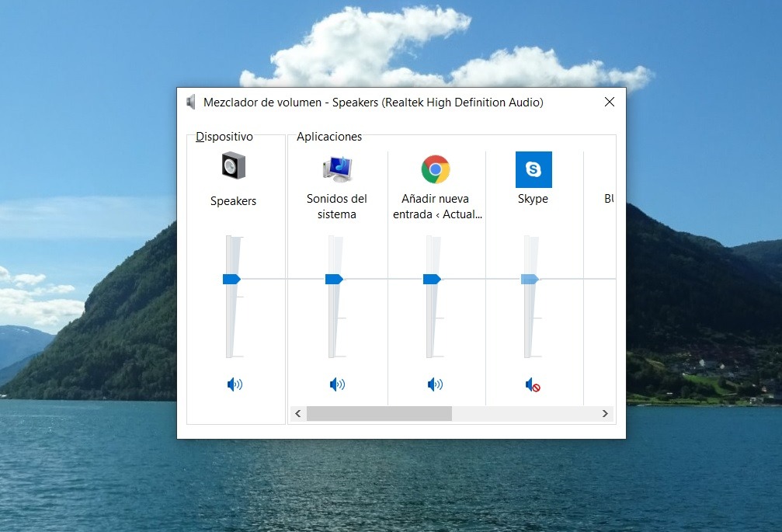Click the horizontal scrollbar thumb
The height and width of the screenshot is (532, 782).
tap(379, 414)
